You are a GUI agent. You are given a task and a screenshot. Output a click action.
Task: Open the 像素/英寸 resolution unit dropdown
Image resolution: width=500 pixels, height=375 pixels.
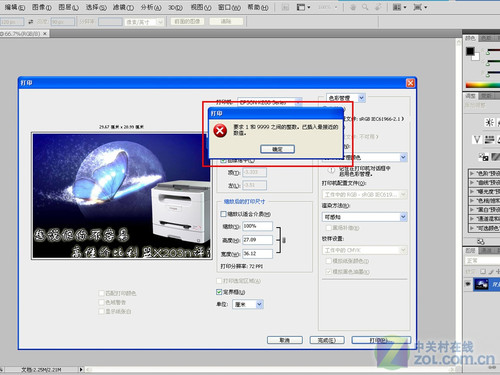coord(144,22)
